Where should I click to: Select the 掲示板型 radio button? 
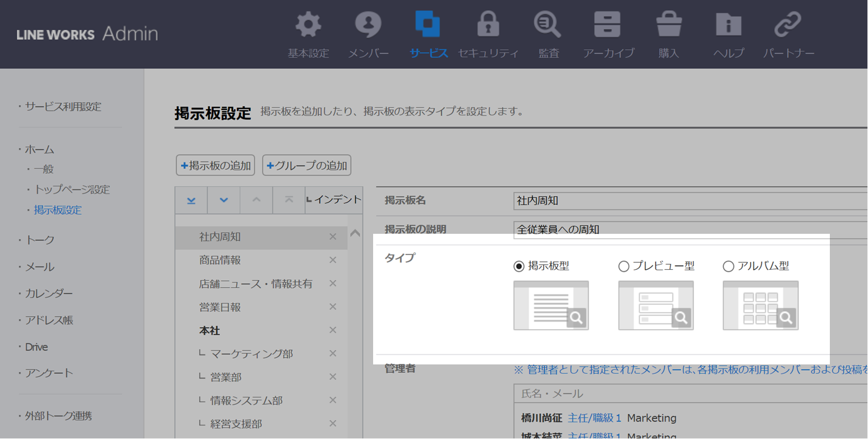click(x=519, y=266)
